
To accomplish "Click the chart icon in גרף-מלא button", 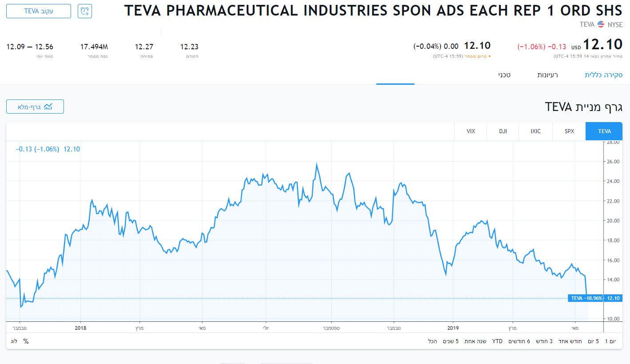I will point(48,107).
